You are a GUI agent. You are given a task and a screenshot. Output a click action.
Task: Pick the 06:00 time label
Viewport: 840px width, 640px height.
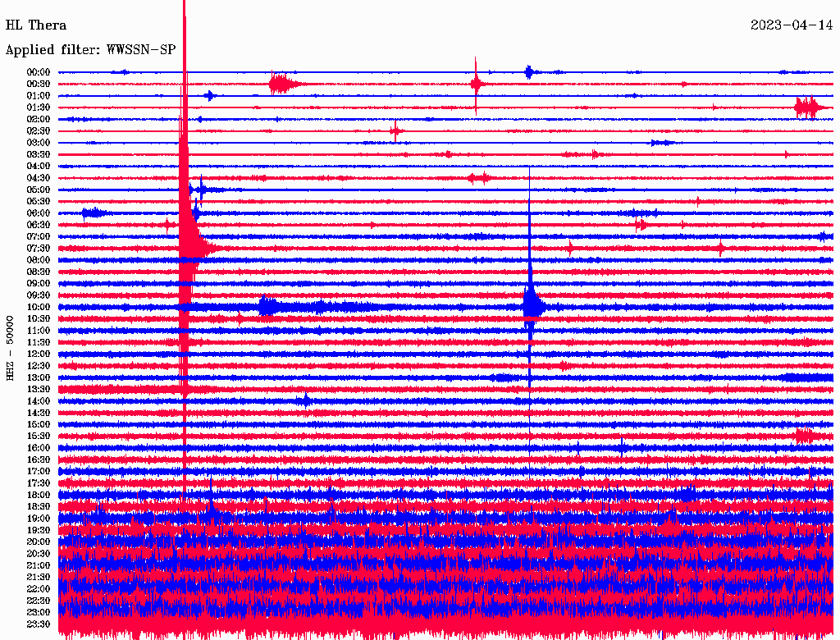click(x=39, y=213)
